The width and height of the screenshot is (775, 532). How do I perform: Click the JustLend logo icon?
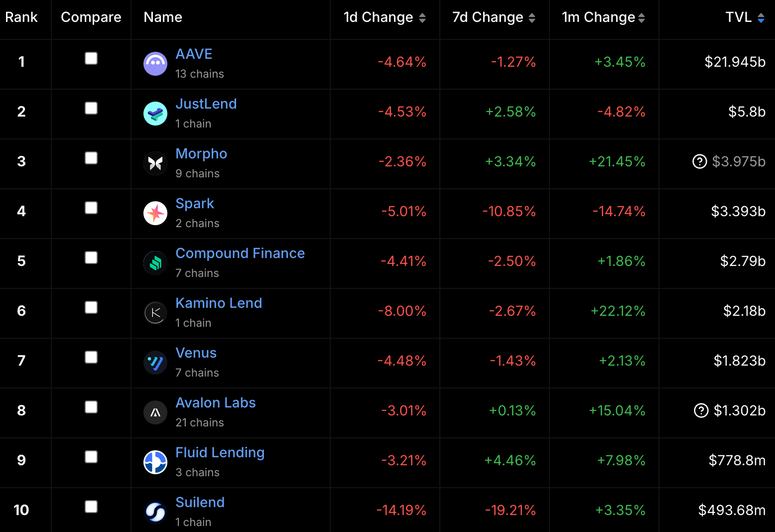pyautogui.click(x=155, y=114)
